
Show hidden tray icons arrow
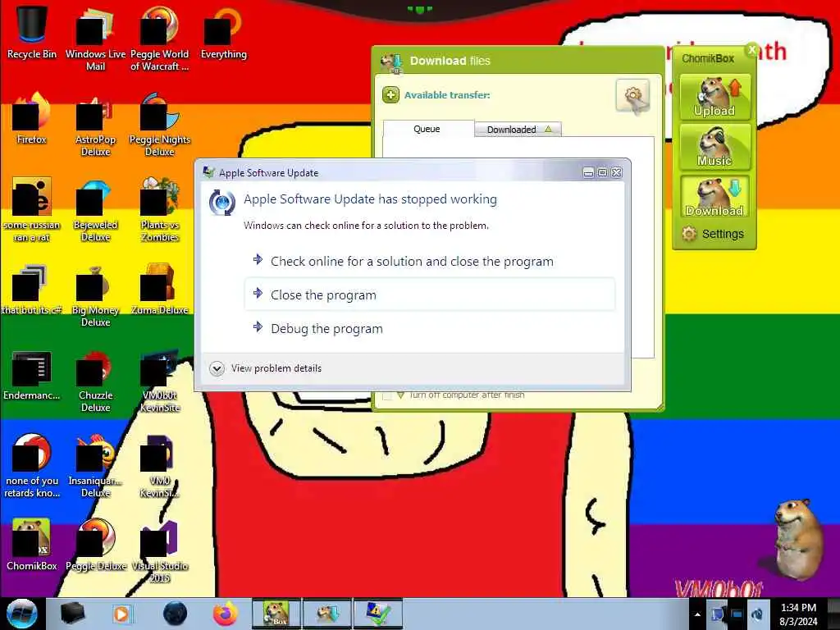tap(697, 614)
